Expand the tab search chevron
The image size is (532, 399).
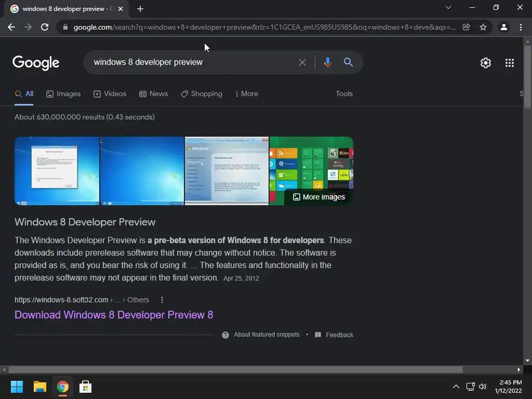click(x=448, y=7)
